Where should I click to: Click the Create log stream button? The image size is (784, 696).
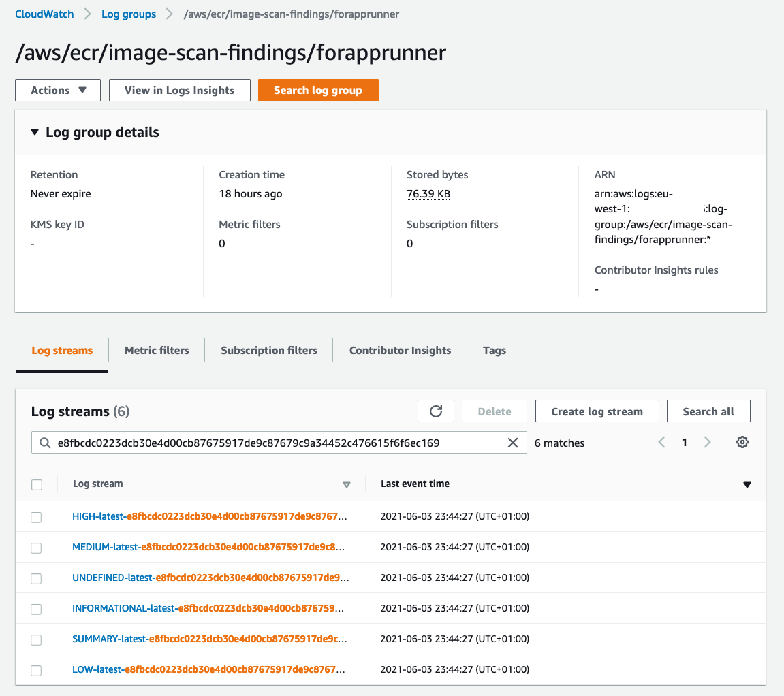(x=597, y=411)
